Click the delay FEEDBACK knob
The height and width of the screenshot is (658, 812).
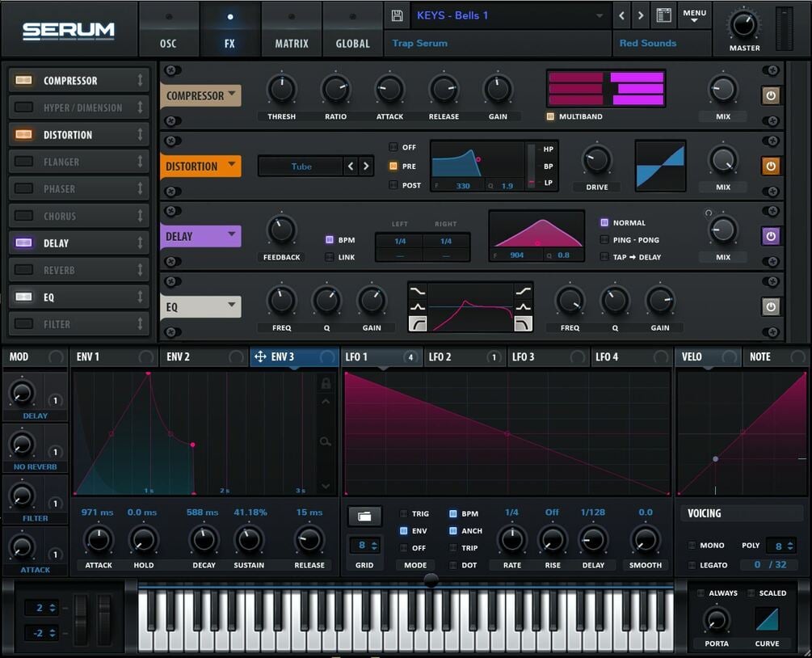coord(282,230)
